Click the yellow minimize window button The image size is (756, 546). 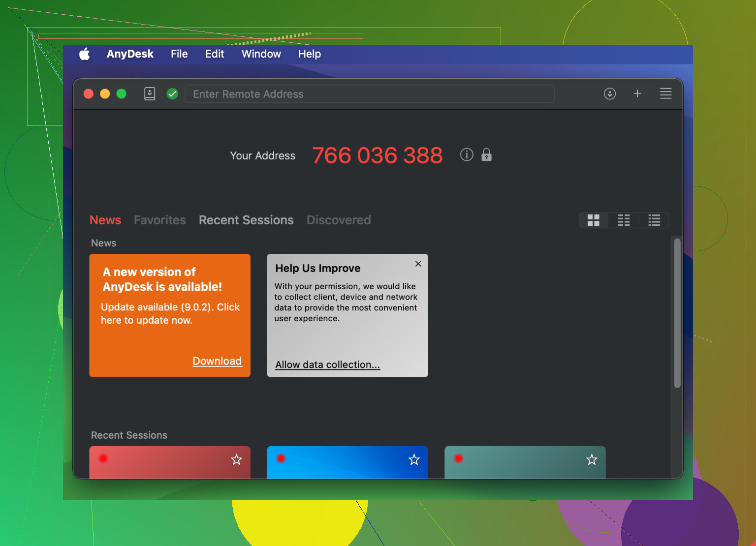pos(105,93)
